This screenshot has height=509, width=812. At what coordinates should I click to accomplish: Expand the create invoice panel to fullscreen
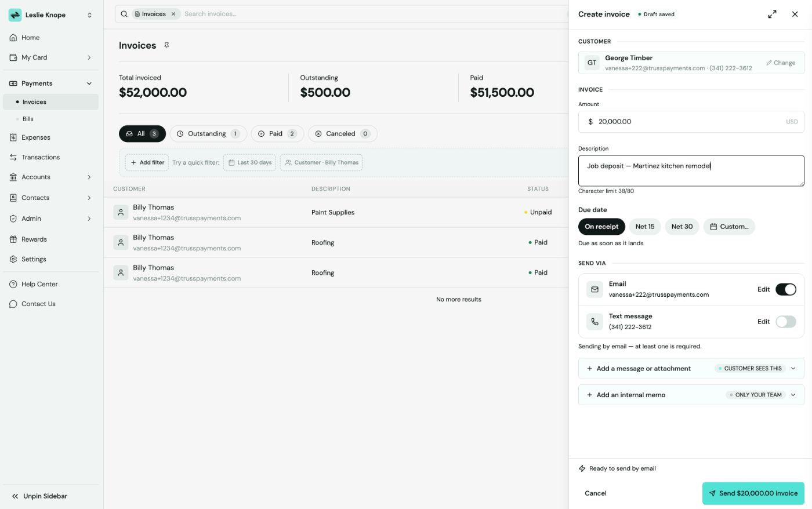tap(772, 14)
